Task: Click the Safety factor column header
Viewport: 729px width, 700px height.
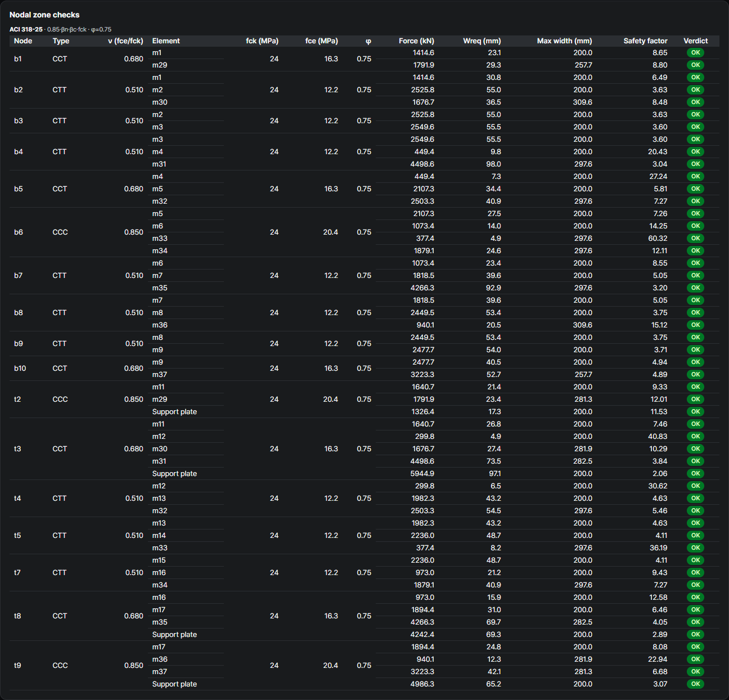Action: tap(645, 41)
